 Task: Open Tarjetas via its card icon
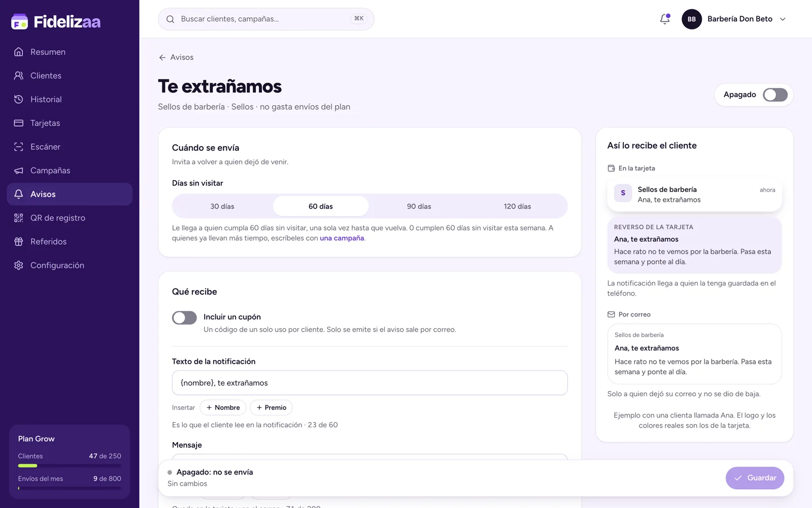(x=19, y=123)
